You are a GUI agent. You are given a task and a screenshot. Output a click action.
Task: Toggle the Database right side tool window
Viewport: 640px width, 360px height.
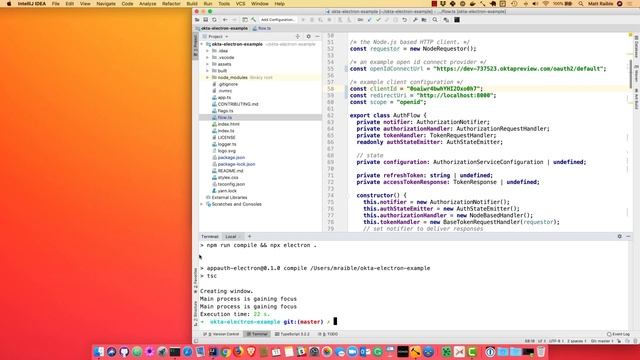coord(636,47)
